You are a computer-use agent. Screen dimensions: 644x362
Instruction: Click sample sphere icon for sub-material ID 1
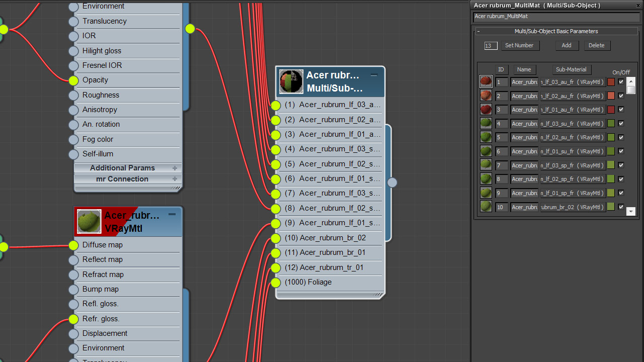[486, 81]
